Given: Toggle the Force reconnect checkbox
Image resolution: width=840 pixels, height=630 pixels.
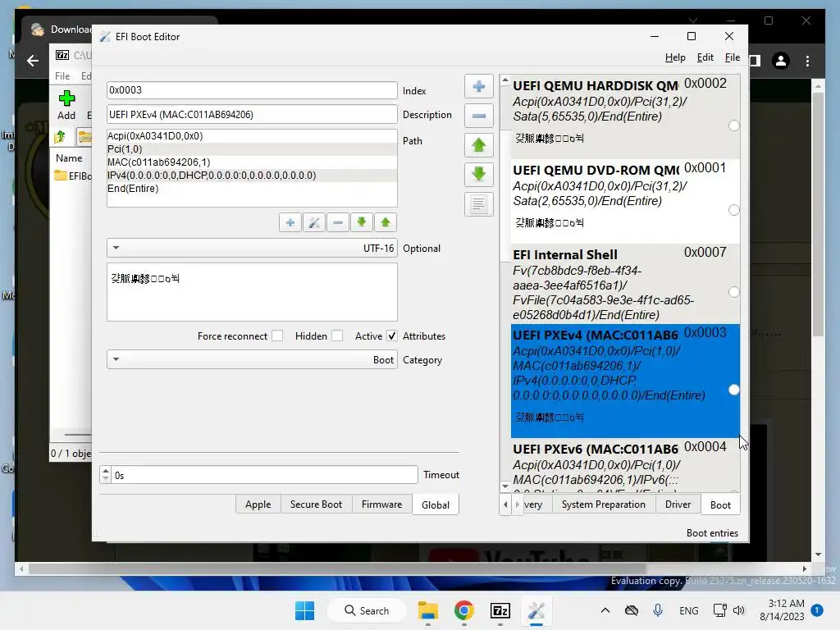Looking at the screenshot, I should click(277, 336).
